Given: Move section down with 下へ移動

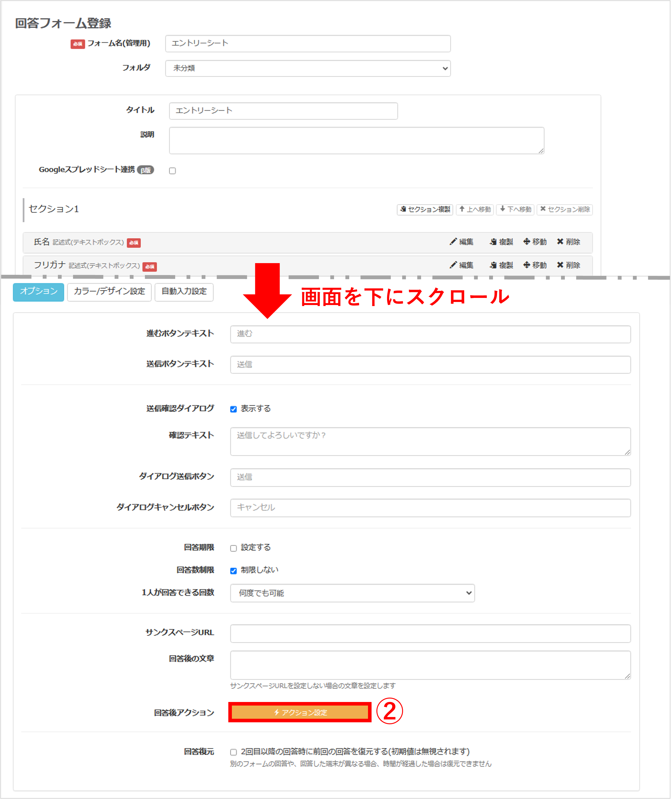Looking at the screenshot, I should tap(516, 210).
